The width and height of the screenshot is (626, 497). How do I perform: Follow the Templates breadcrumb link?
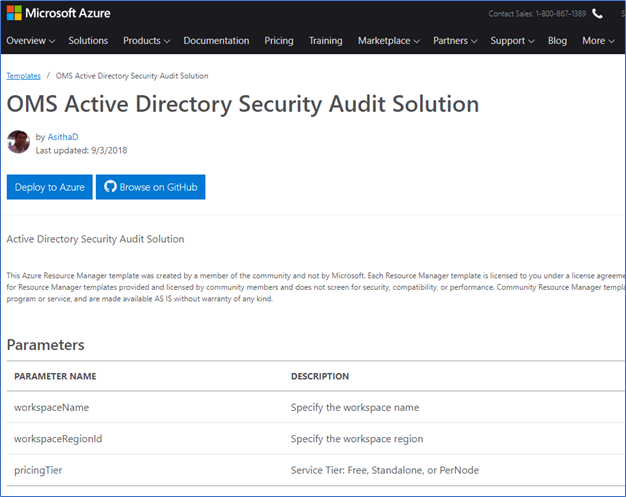(24, 76)
